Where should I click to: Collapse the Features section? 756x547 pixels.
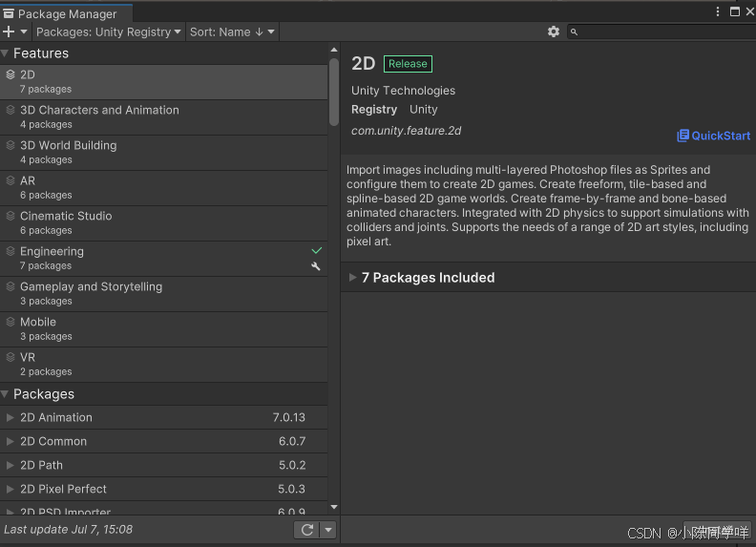click(x=5, y=53)
